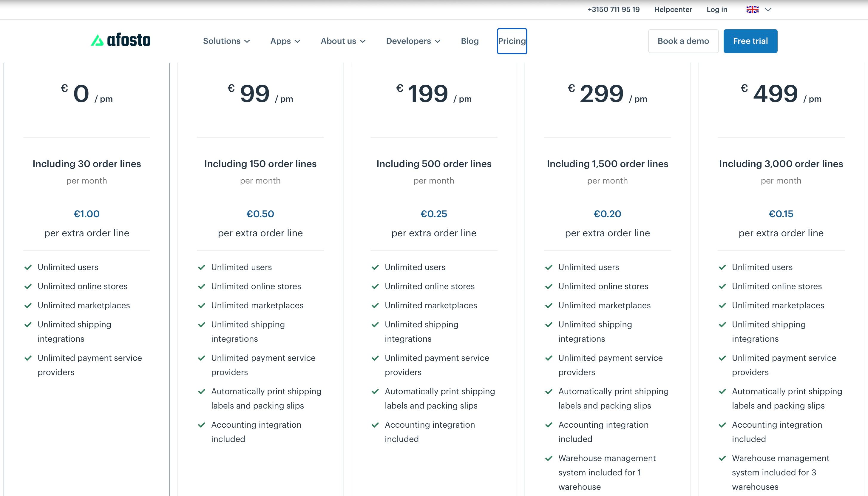Click checkmark beside Warehouse management in €499 plan
Viewport: 868px width, 496px height.
pyautogui.click(x=723, y=458)
